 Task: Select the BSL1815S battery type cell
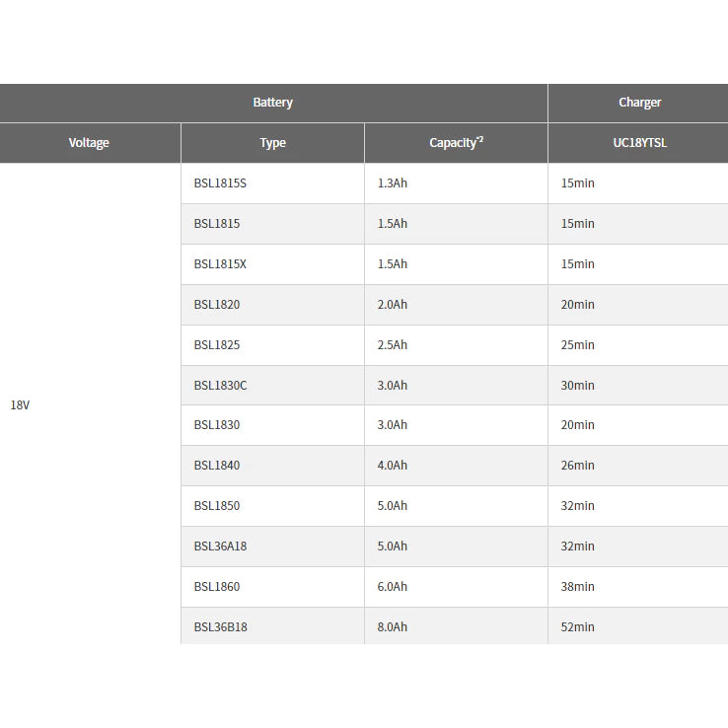click(272, 182)
